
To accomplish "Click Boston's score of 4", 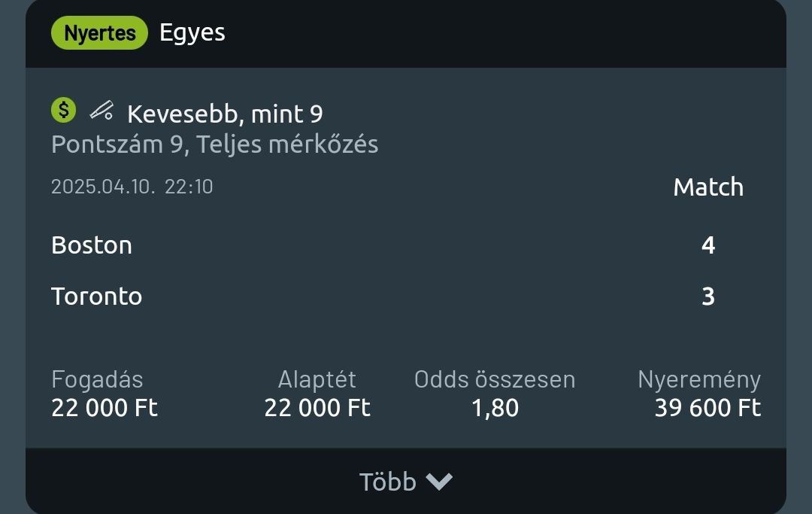I will coord(708,245).
